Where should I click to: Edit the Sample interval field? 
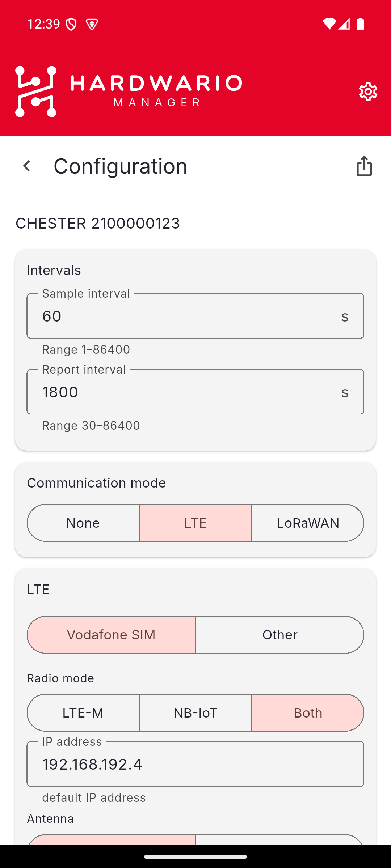[x=195, y=316]
